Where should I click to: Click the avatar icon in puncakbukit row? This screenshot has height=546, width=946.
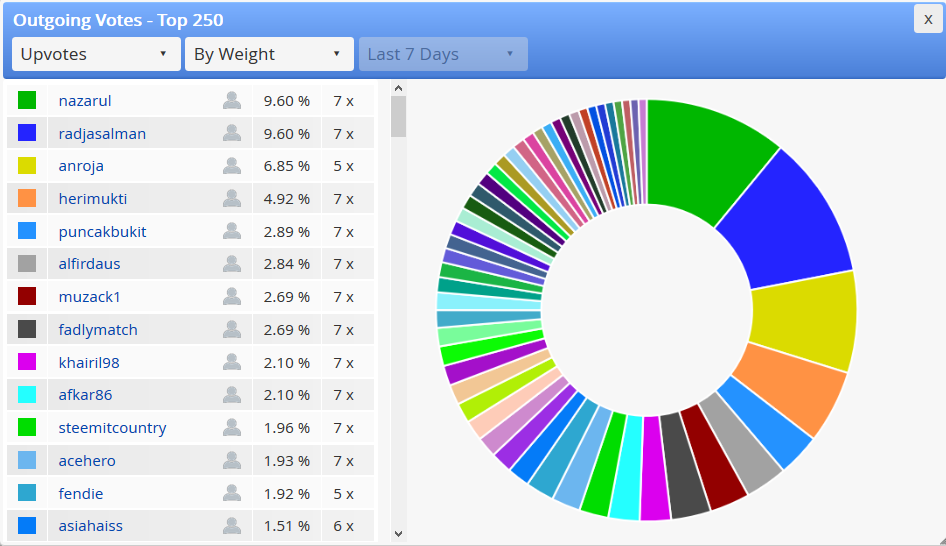tap(232, 231)
